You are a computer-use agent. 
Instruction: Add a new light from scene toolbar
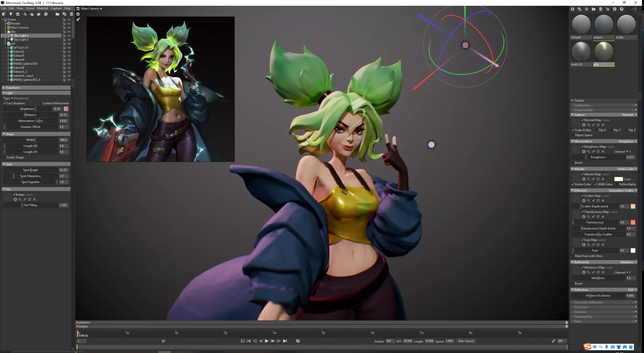point(11,14)
